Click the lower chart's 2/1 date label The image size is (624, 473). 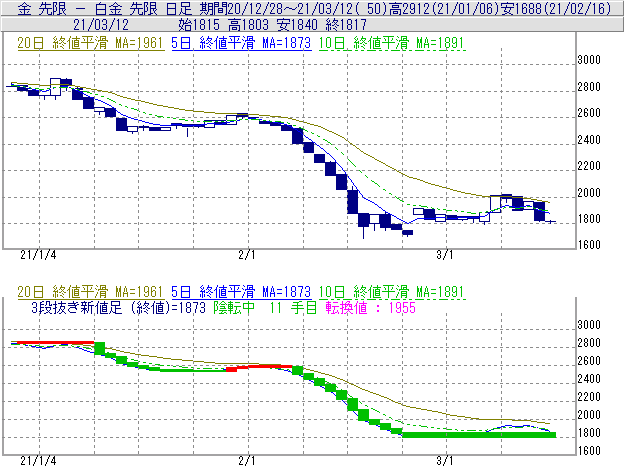click(x=247, y=461)
